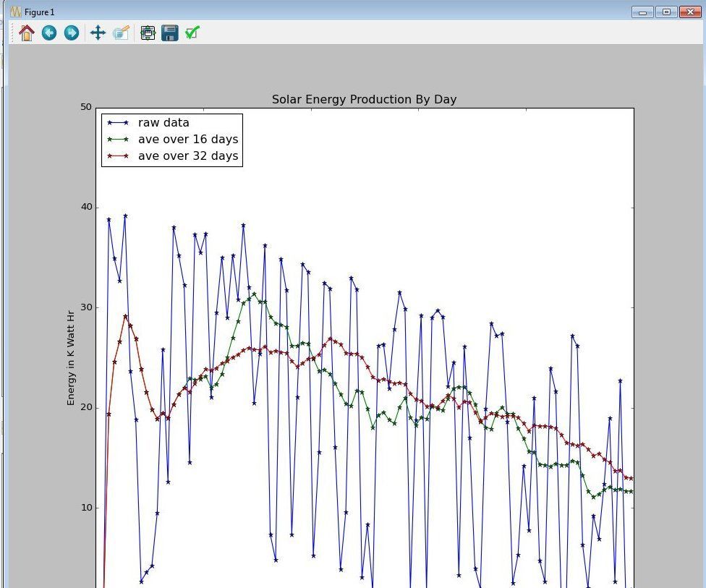This screenshot has height=588, width=706.
Task: Save the figure using the floppy disk icon
Action: click(169, 33)
